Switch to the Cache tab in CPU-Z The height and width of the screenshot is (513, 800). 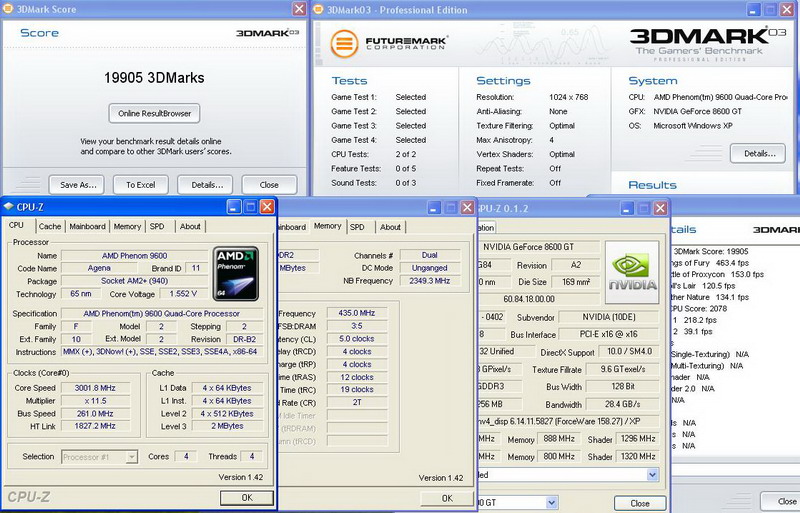(x=50, y=226)
